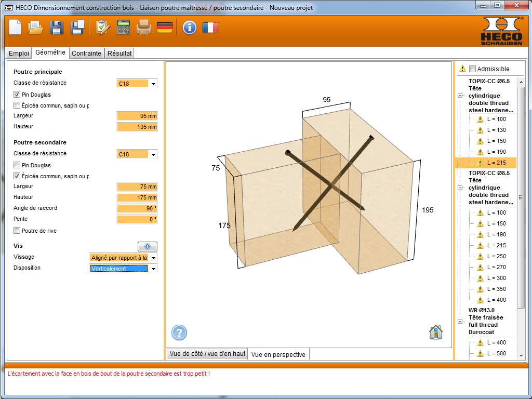This screenshot has height=399, width=532.
Task: Open the Disposition dropdown showing Verticalement
Action: tap(153, 269)
